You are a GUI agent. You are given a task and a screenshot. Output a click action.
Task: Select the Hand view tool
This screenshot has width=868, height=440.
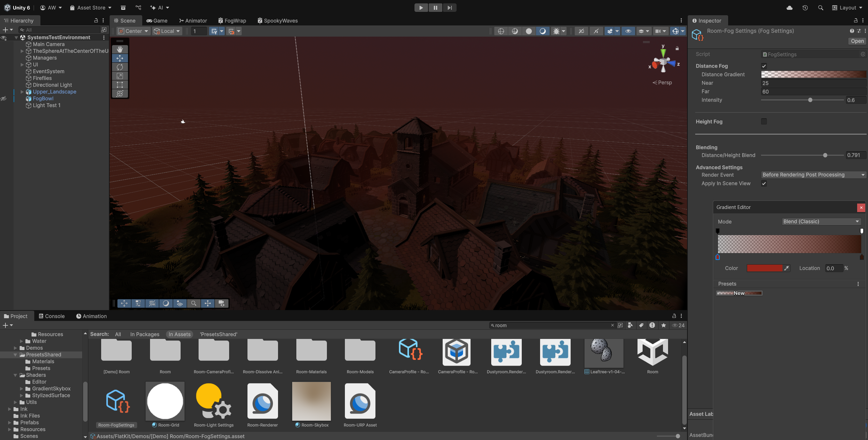(x=120, y=49)
